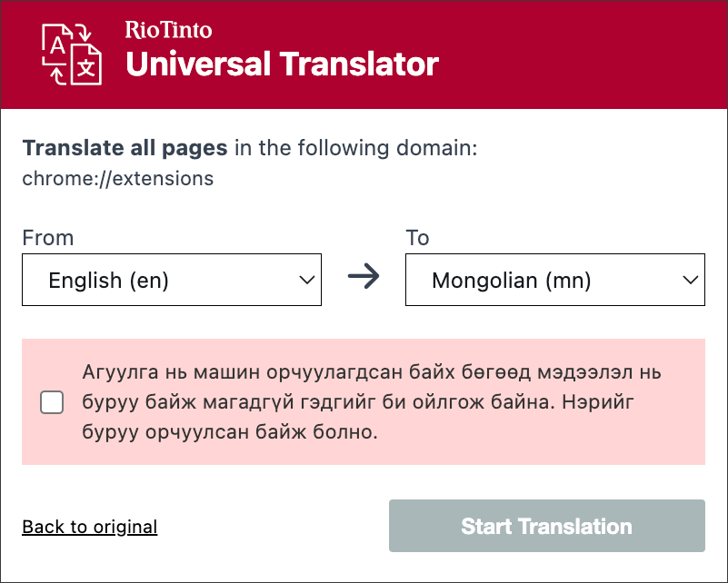This screenshot has width=728, height=583.
Task: Click the bold Translate all pages text
Action: pos(125,148)
